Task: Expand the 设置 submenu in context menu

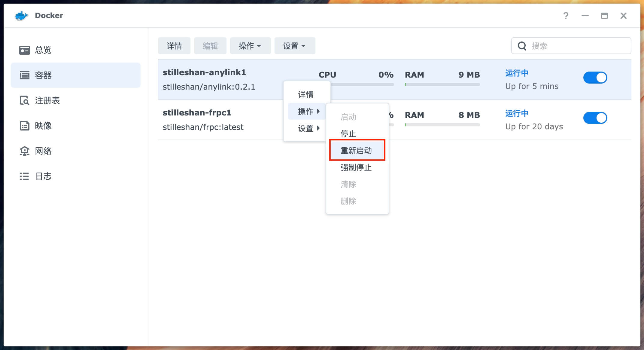Action: pos(308,128)
